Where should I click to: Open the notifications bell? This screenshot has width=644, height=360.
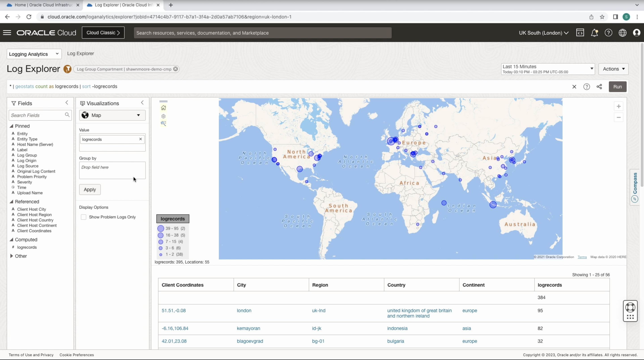tap(595, 32)
